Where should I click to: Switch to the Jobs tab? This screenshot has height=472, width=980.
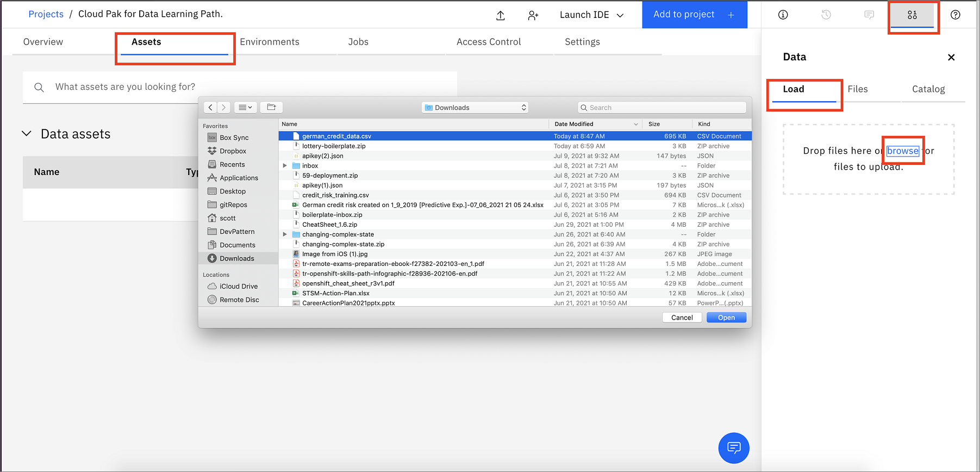click(x=358, y=42)
